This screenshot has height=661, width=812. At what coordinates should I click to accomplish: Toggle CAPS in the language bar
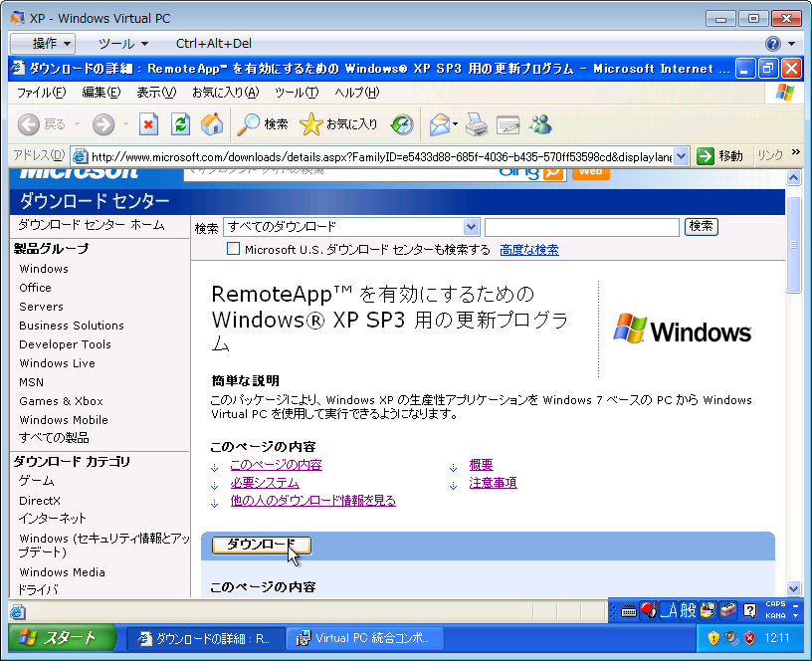coord(775,604)
